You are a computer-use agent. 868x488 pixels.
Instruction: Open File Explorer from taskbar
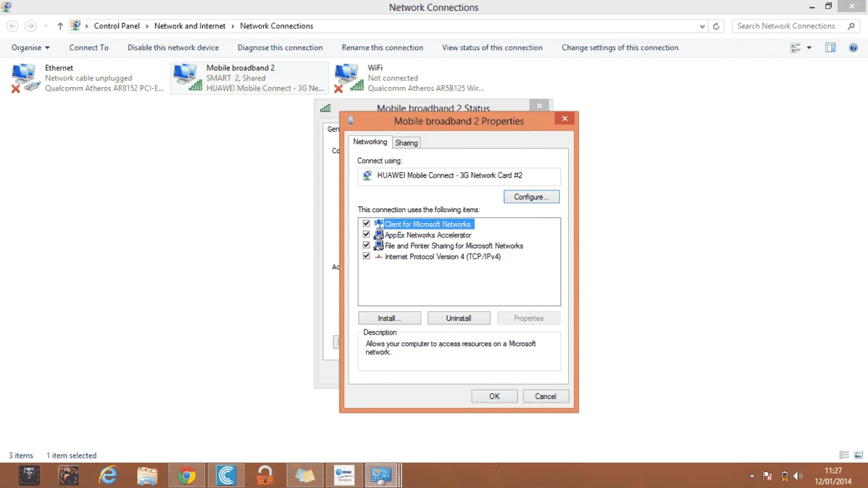(147, 475)
